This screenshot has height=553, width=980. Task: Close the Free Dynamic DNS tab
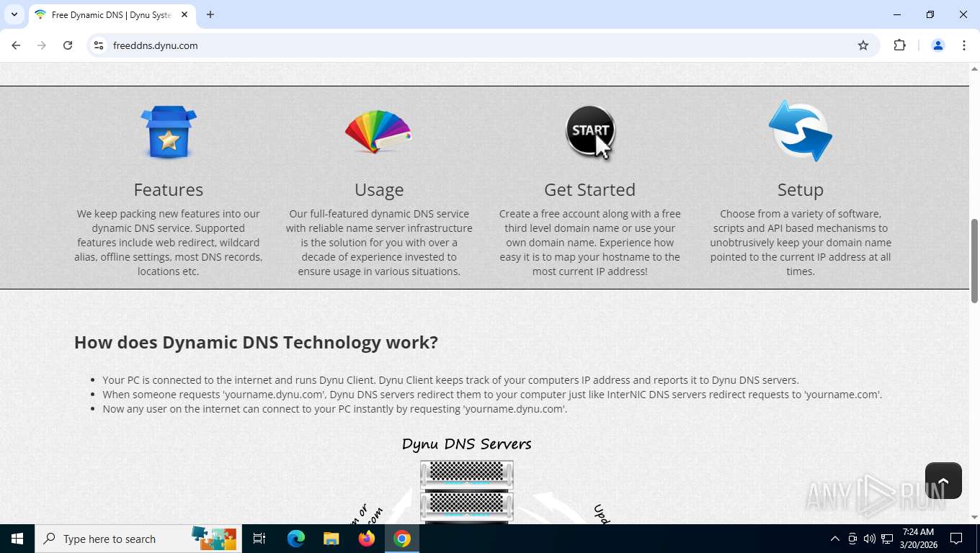[184, 14]
